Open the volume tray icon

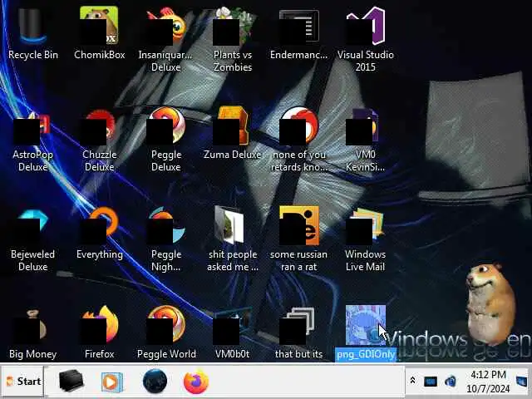451,382
